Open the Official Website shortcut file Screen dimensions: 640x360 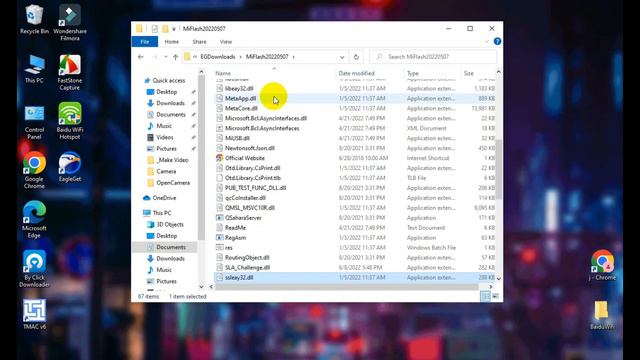(x=245, y=158)
